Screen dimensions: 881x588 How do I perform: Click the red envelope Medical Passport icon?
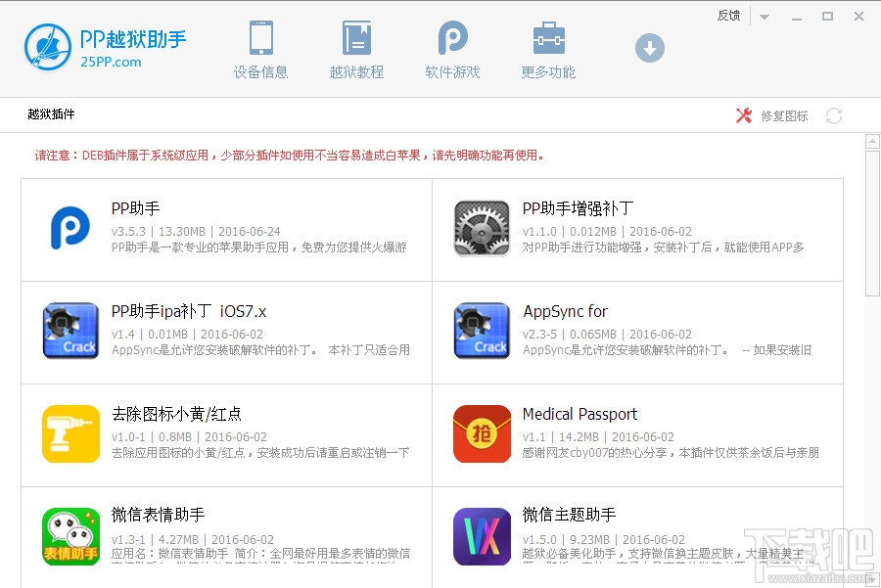pos(482,433)
